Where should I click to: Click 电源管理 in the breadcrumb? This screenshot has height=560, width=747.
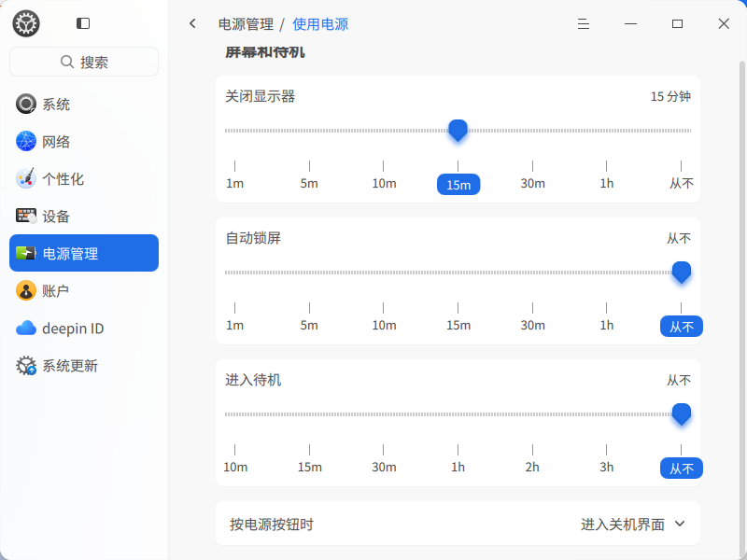[246, 24]
